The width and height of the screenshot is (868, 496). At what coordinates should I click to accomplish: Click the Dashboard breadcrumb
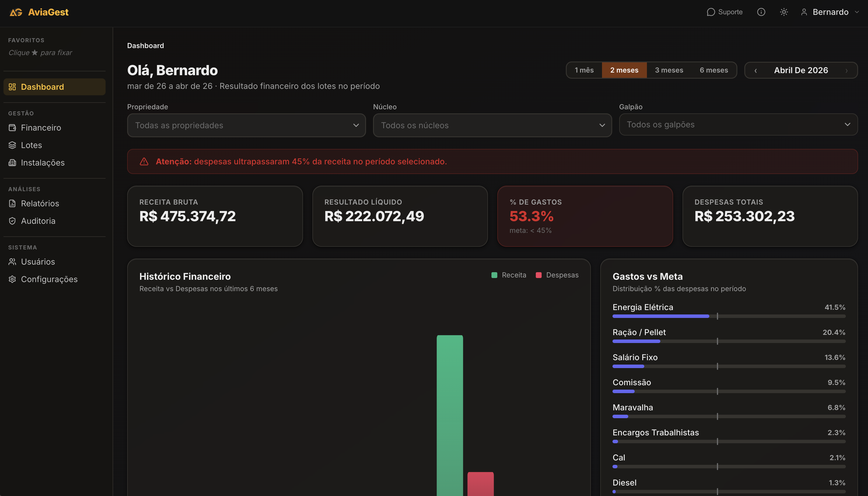click(146, 46)
